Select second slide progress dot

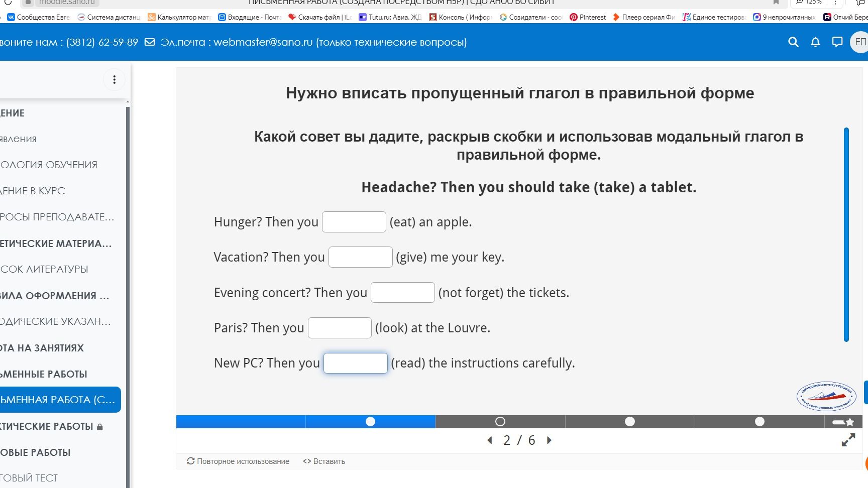click(371, 422)
